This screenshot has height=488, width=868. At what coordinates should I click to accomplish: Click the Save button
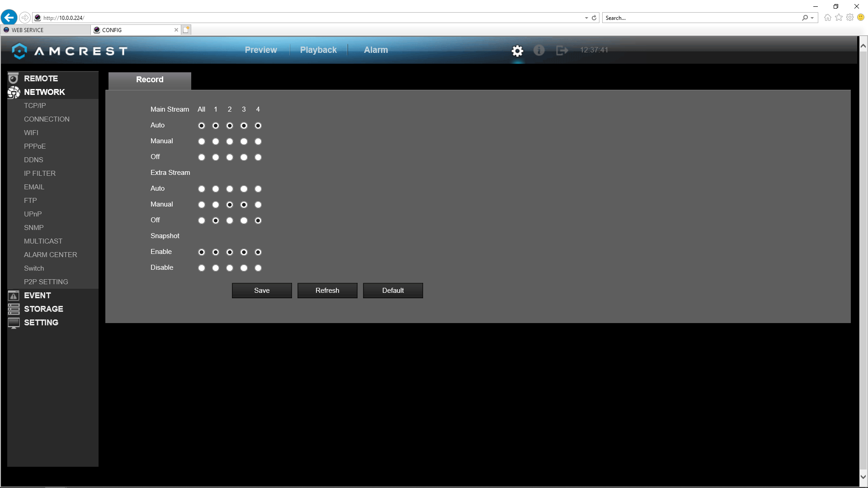[x=262, y=291]
